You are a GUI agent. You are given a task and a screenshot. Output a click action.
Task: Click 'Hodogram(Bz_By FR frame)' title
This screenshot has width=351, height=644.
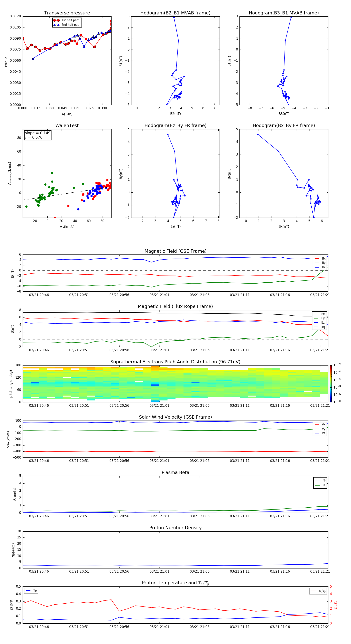(175, 125)
